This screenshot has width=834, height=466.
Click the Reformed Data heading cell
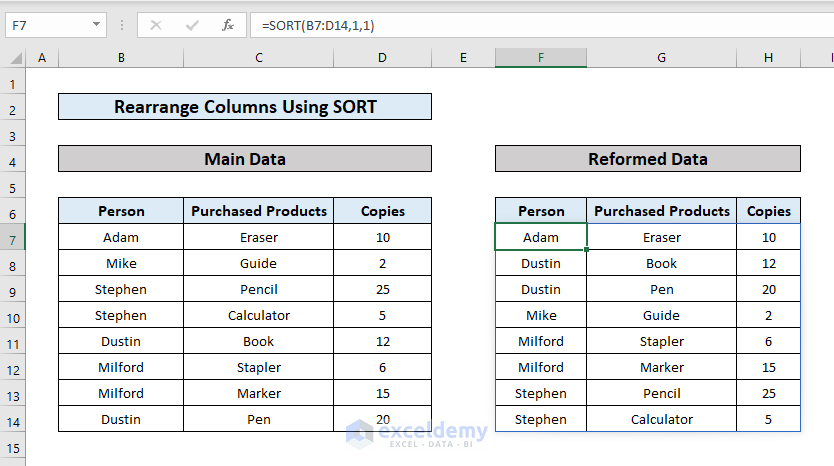pos(647,159)
